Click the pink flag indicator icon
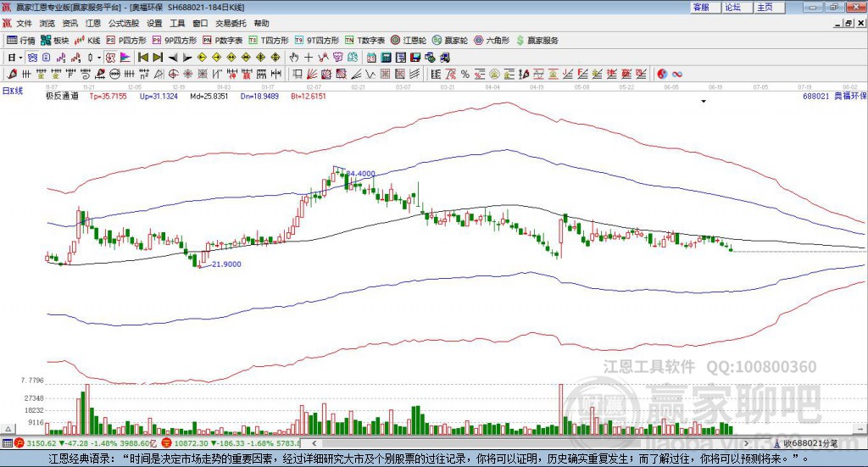The width and height of the screenshot is (868, 467). coord(125,58)
